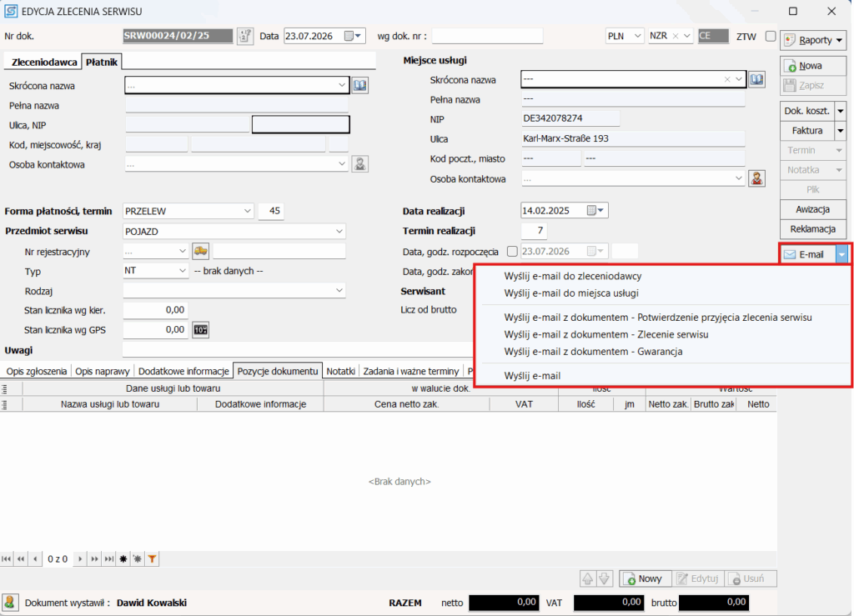Move position up with arrow icon
Image resolution: width=854 pixels, height=616 pixels.
(x=588, y=578)
